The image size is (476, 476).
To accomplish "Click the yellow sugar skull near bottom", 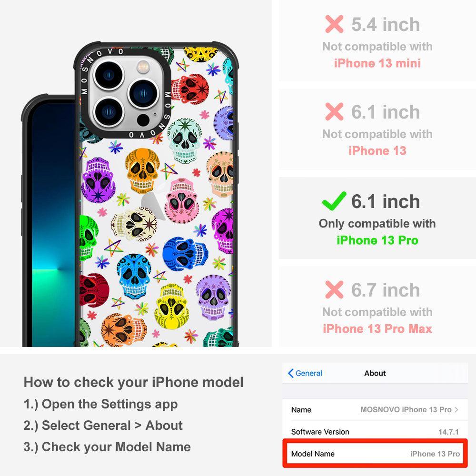I will coord(172,307).
